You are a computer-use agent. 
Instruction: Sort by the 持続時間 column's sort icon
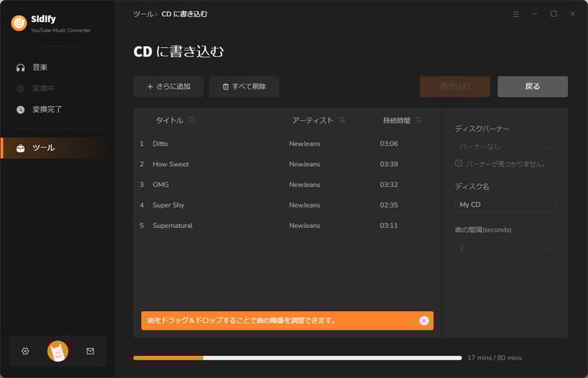pyautogui.click(x=418, y=121)
